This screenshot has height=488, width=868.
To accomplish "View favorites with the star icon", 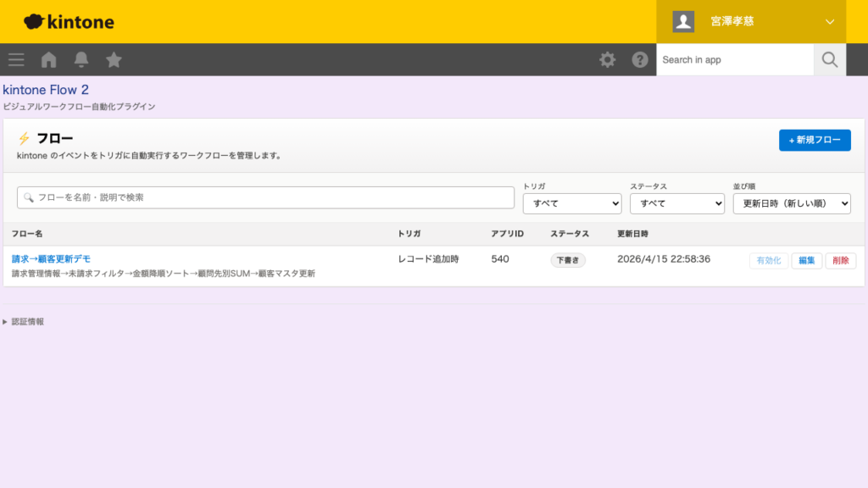I will pyautogui.click(x=113, y=59).
